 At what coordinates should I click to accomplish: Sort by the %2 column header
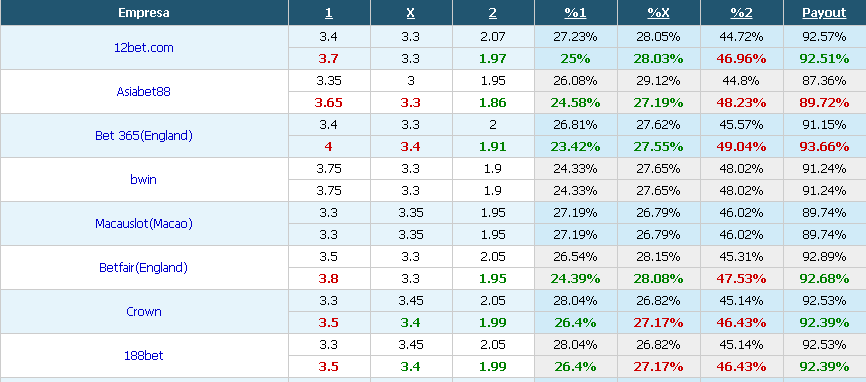pos(741,13)
